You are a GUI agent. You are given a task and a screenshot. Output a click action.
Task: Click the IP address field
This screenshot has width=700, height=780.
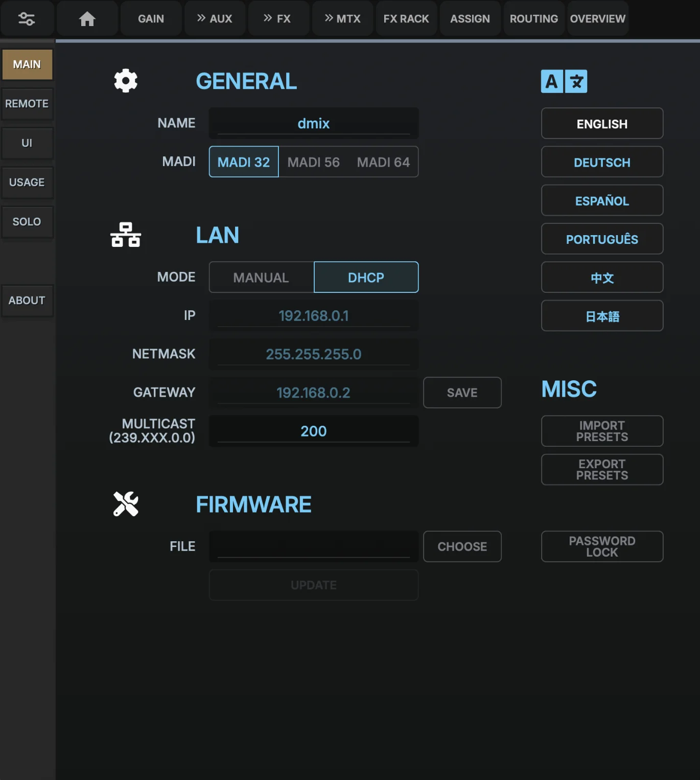[314, 315]
